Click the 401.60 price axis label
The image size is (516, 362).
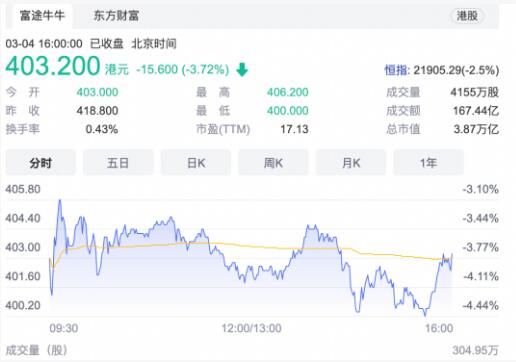(x=23, y=276)
